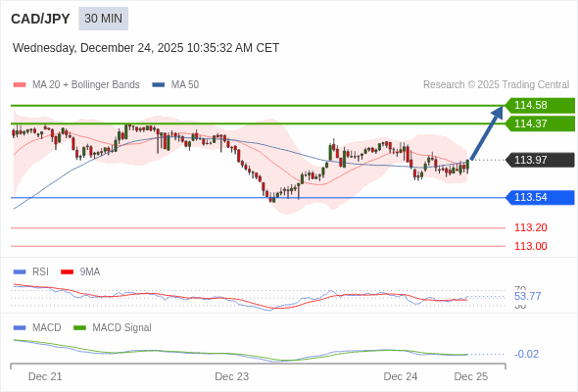
Task: Click the Dec 23 date axis label
Action: coord(232,376)
